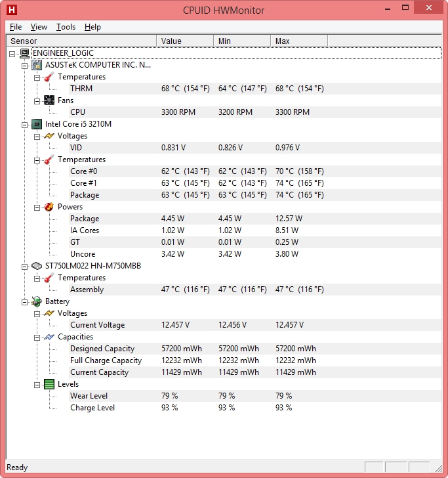This screenshot has width=448, height=478.
Task: Open the Tools menu
Action: pos(66,27)
